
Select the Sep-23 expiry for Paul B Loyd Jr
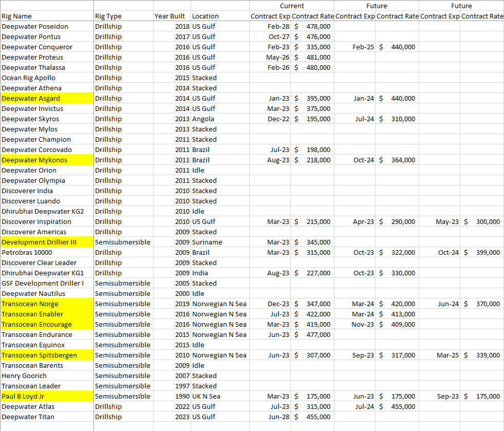tap(439, 397)
